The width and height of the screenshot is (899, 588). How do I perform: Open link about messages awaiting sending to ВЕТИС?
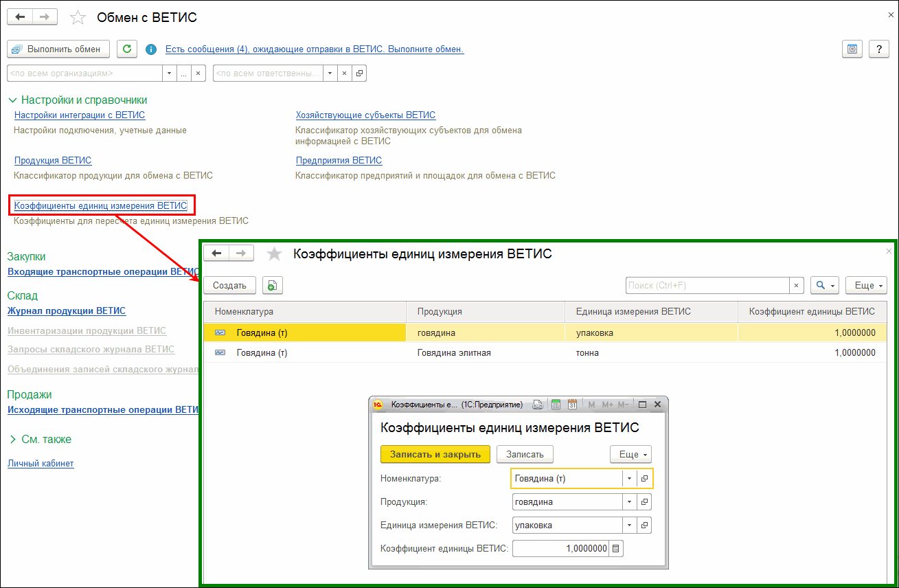[x=315, y=49]
